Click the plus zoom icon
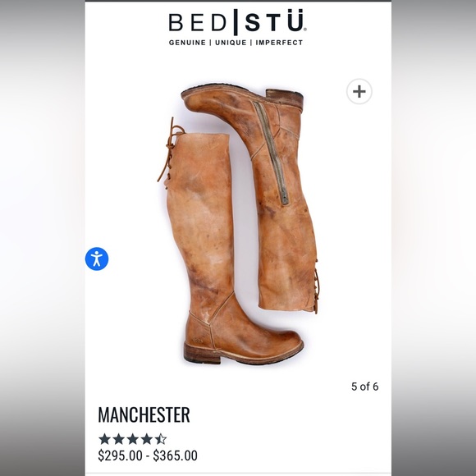This screenshot has height=476, width=476. pyautogui.click(x=359, y=91)
